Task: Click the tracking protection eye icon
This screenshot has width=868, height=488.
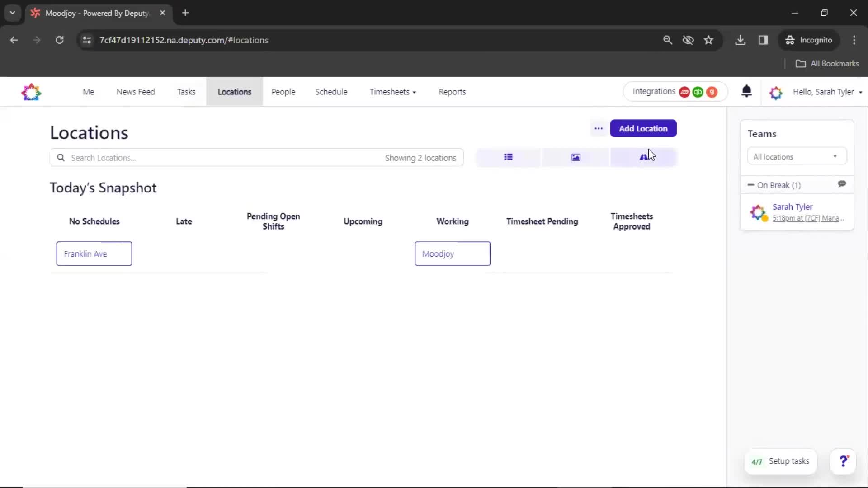Action: point(688,40)
